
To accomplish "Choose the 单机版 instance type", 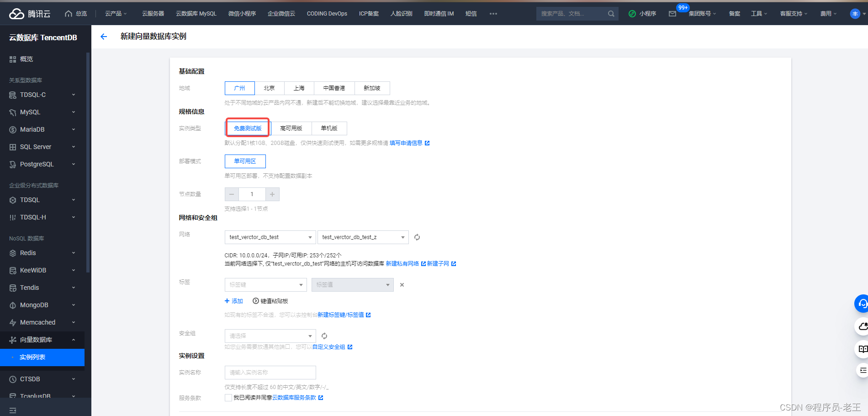I will 329,128.
